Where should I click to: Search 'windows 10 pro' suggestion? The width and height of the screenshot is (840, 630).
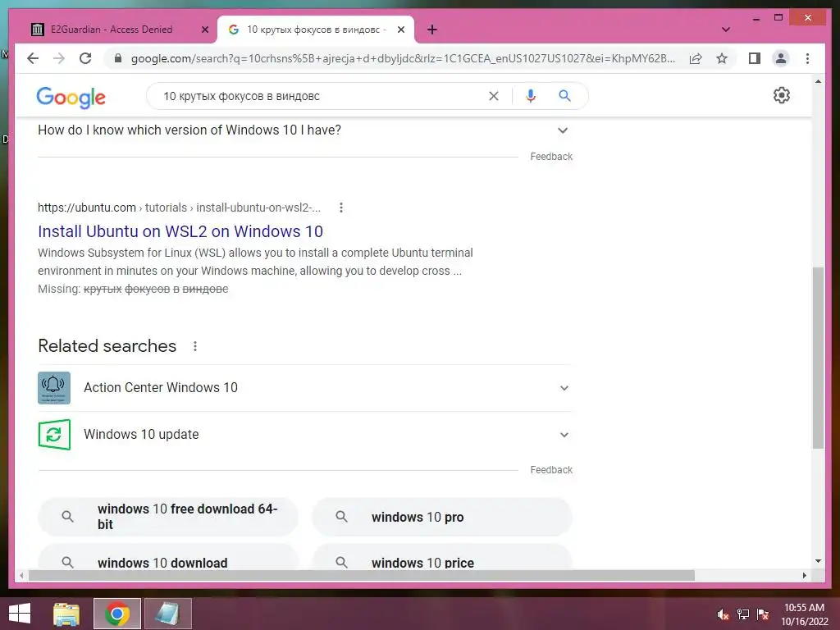(442, 517)
